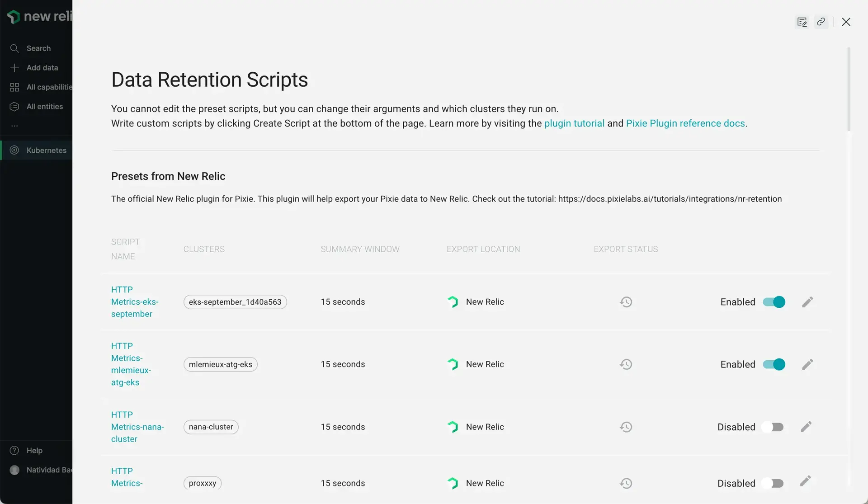Open export history for mlemieux-atg-eks script
Viewport: 868px width, 504px height.
click(626, 364)
